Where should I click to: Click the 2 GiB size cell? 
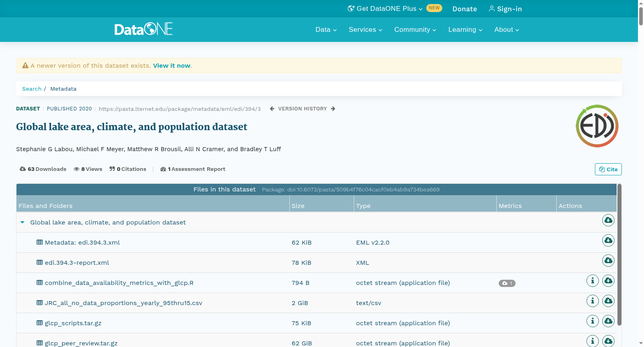tap(300, 303)
